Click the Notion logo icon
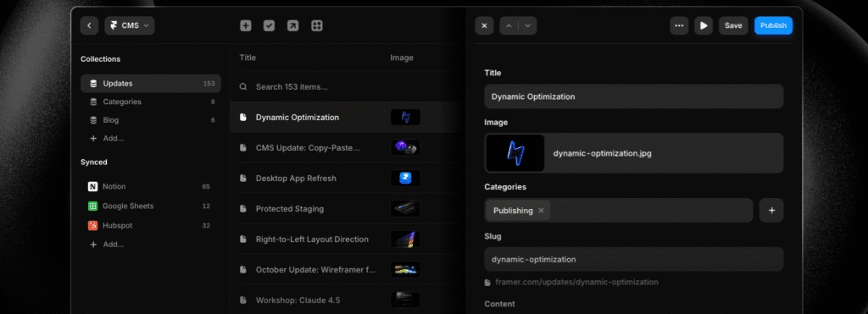Viewport: 868px width, 314px height. point(93,186)
